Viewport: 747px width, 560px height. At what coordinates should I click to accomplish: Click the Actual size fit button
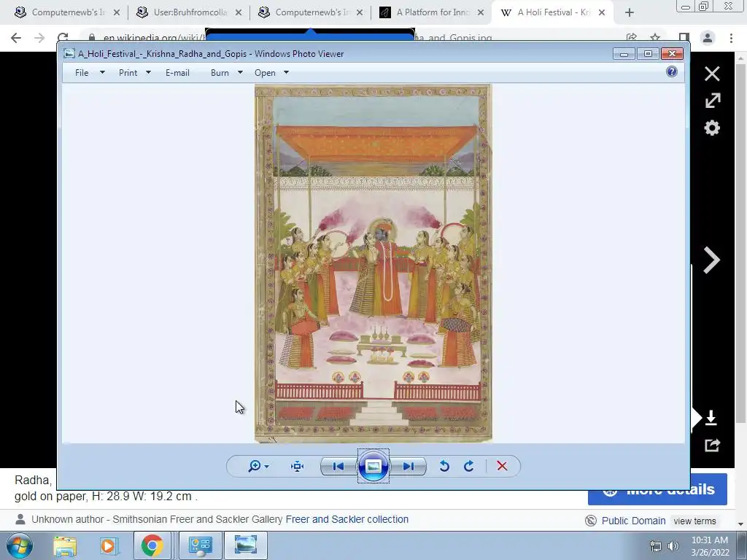[x=298, y=466]
